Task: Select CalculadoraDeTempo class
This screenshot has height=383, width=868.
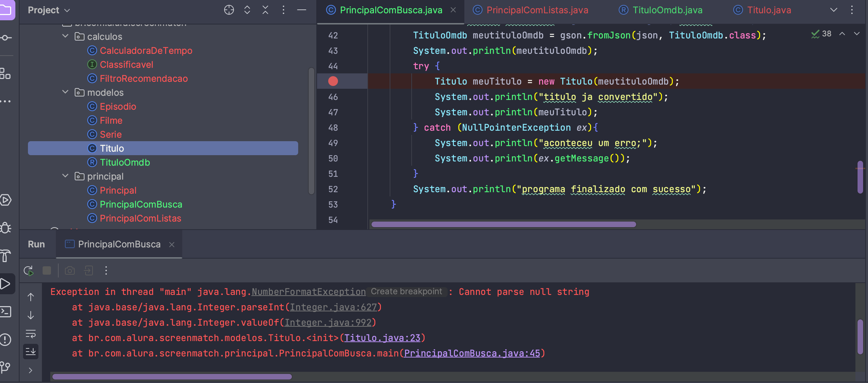Action: (x=146, y=51)
